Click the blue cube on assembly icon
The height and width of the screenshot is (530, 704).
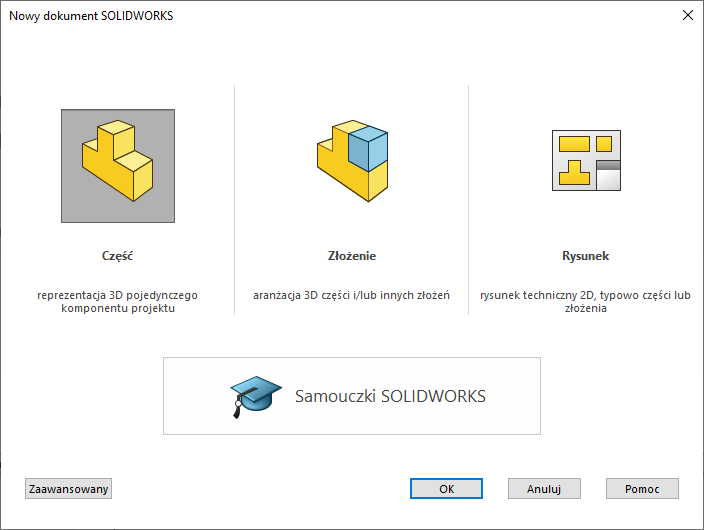pos(368,148)
